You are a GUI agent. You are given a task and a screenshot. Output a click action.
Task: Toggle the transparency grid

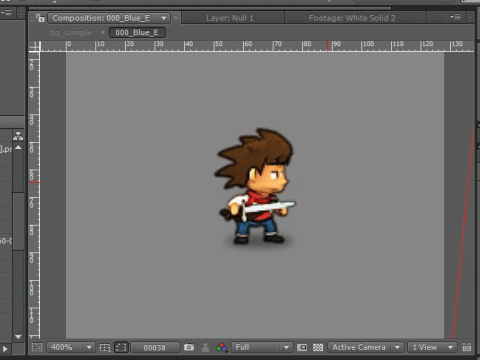pos(318,347)
